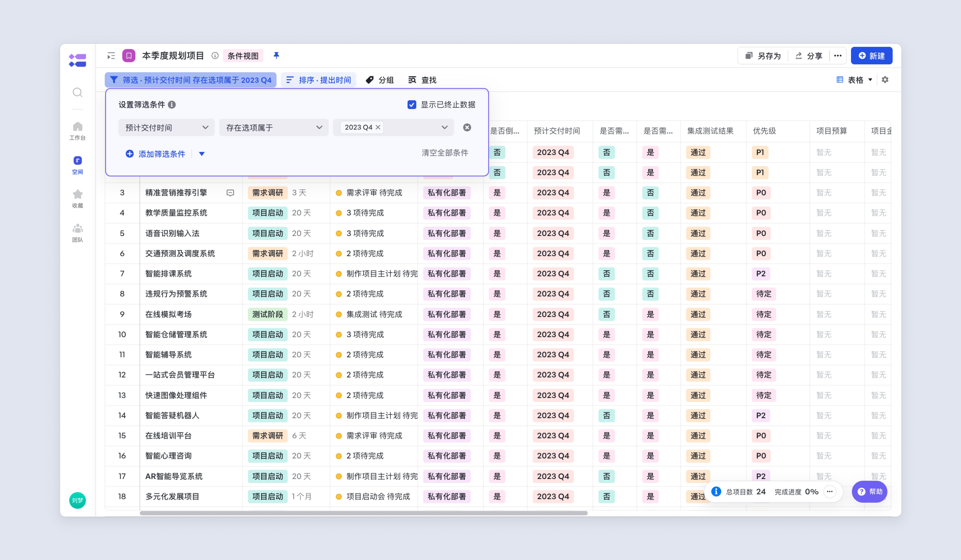Screen dimensions: 961x560
Task: Open the 存在选项属于 operator dropdown
Action: click(x=274, y=127)
